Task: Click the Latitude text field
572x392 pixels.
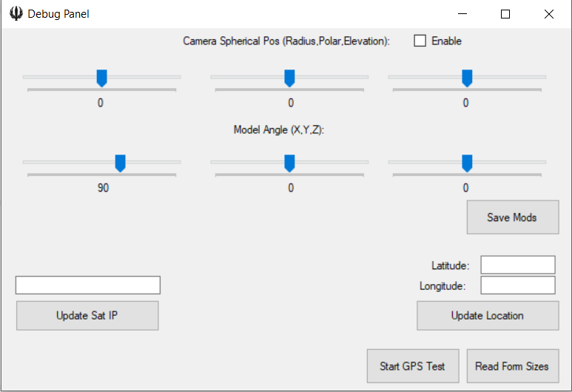Action: 517,265
